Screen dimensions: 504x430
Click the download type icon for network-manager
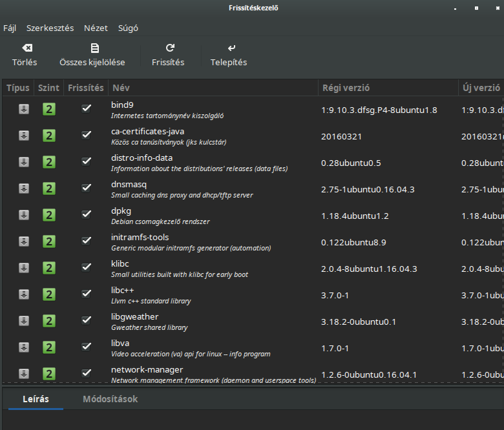pos(24,373)
